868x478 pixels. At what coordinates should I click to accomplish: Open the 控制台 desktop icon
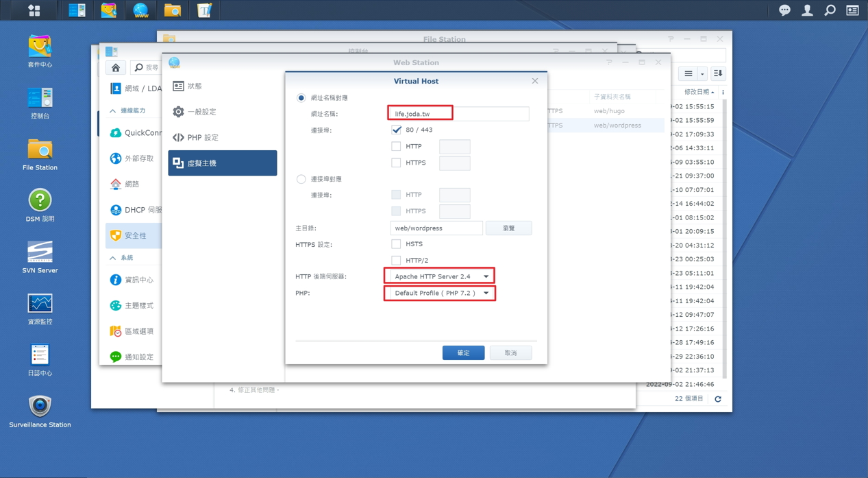coord(40,103)
